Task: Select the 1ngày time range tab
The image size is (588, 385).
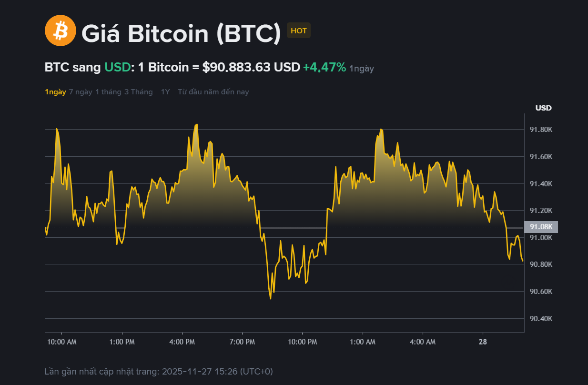Action: 55,92
